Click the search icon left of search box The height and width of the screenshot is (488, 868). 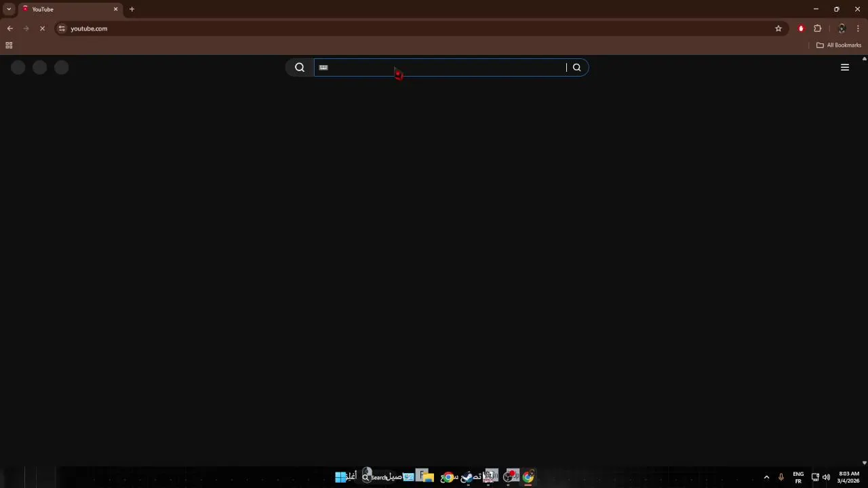300,67
